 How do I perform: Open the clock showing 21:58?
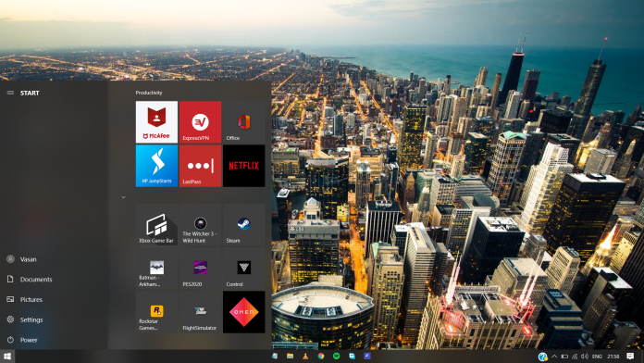613,357
